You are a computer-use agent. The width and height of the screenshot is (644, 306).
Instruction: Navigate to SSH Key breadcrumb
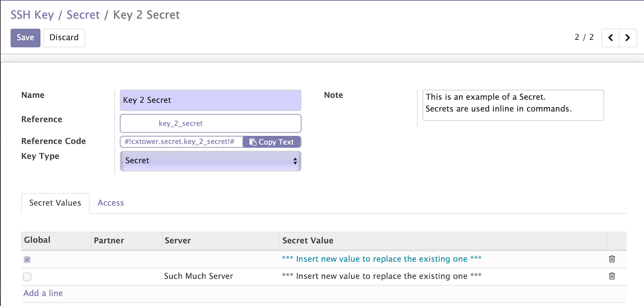click(x=32, y=15)
